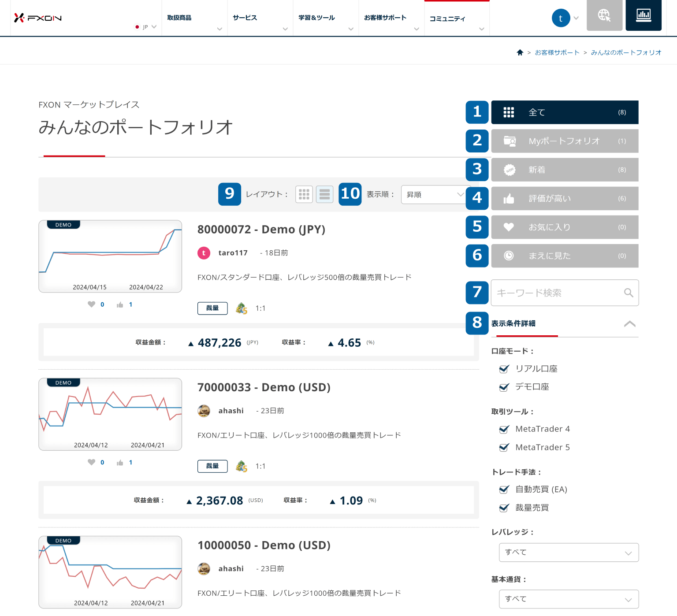
Task: Select 評価が高い highly rated filter
Action: tap(565, 198)
